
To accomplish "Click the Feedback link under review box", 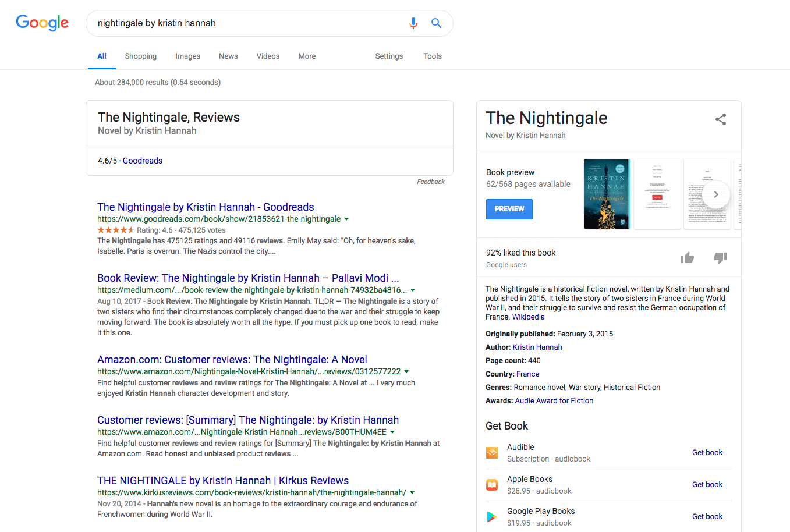I will pos(431,182).
